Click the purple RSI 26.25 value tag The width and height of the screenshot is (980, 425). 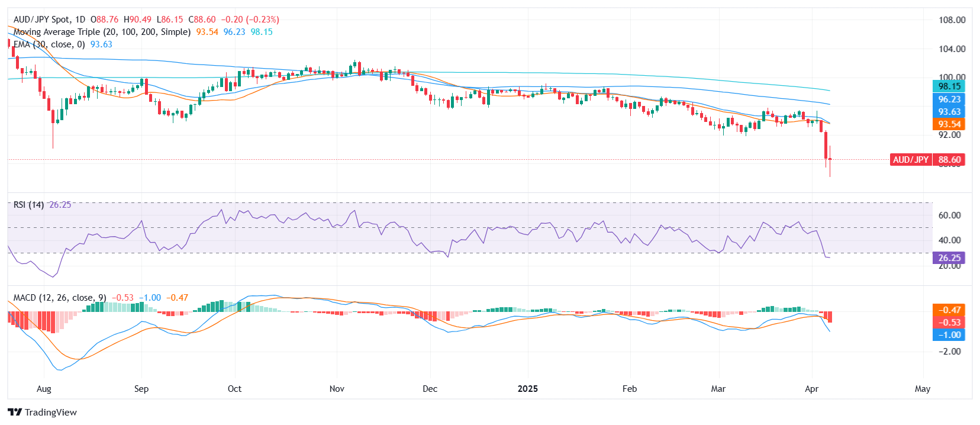(949, 258)
